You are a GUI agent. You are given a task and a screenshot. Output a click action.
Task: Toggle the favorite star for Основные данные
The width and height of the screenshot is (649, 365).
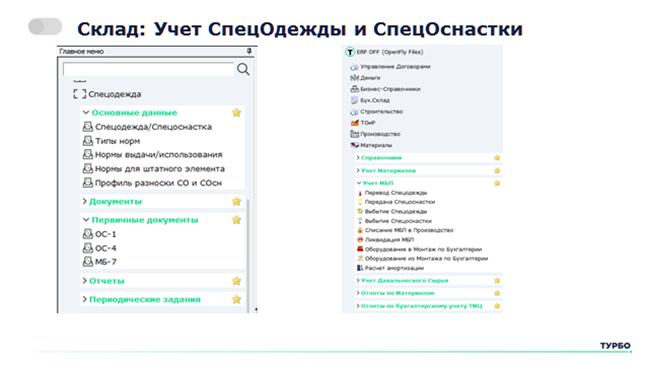pos(236,113)
